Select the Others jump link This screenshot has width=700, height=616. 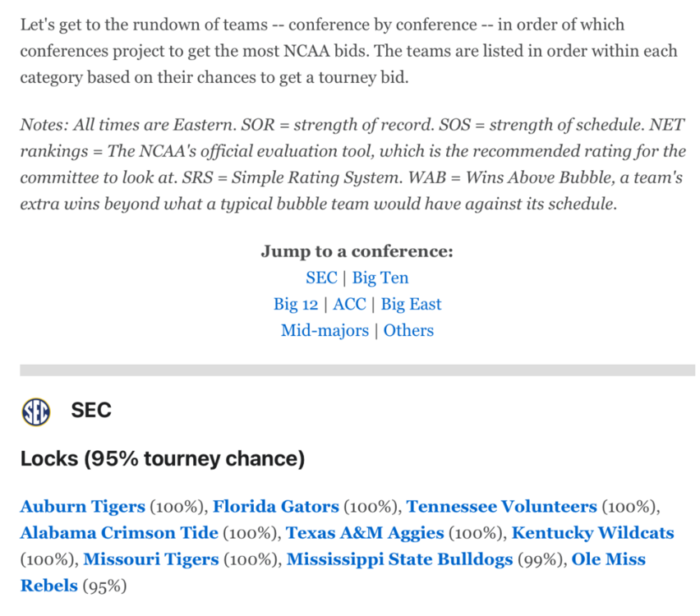[408, 330]
